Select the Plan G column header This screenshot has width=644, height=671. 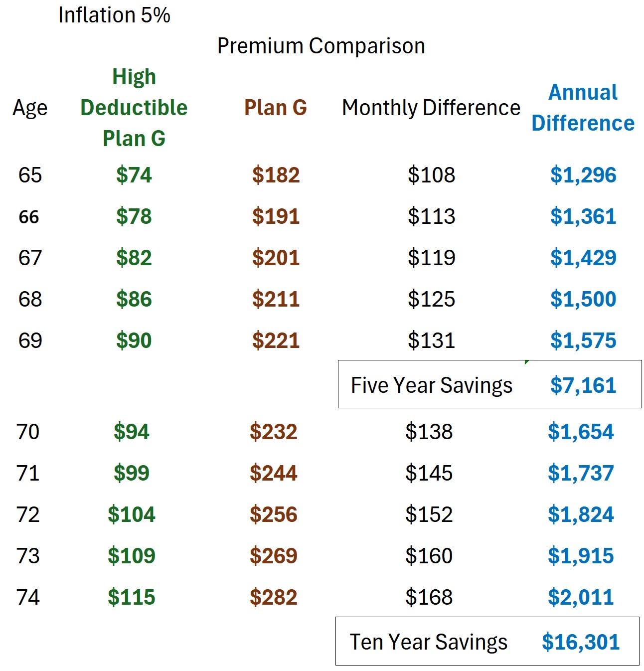coord(275,108)
